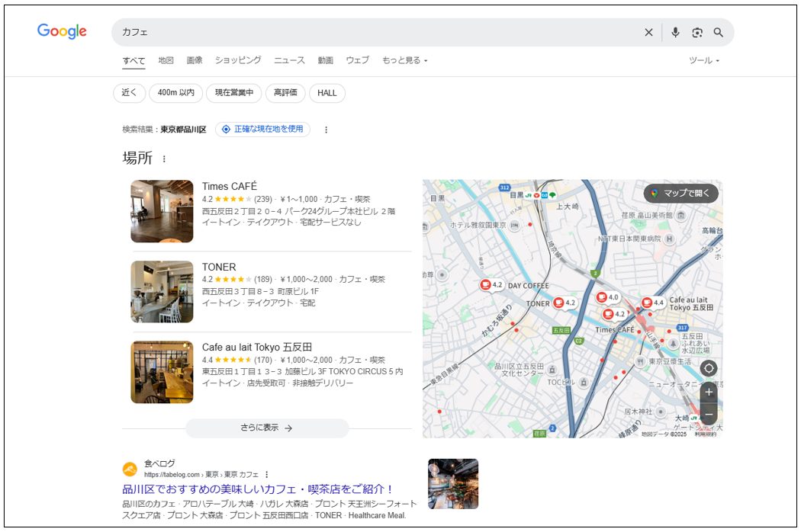The height and width of the screenshot is (532, 801).
Task: Click the 食べログ site favicon
Action: (130, 469)
